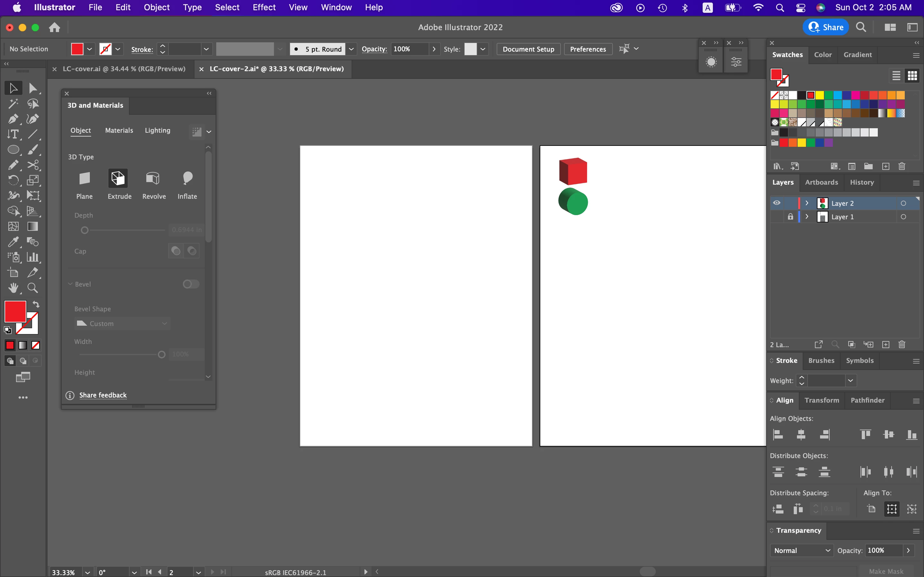Create new layer in Layers panel

tap(886, 345)
